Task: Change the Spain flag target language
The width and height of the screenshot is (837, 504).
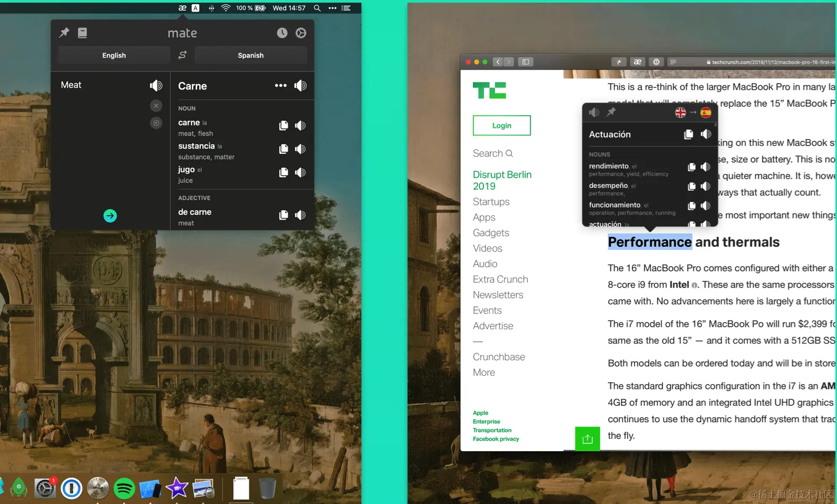Action: tap(706, 112)
